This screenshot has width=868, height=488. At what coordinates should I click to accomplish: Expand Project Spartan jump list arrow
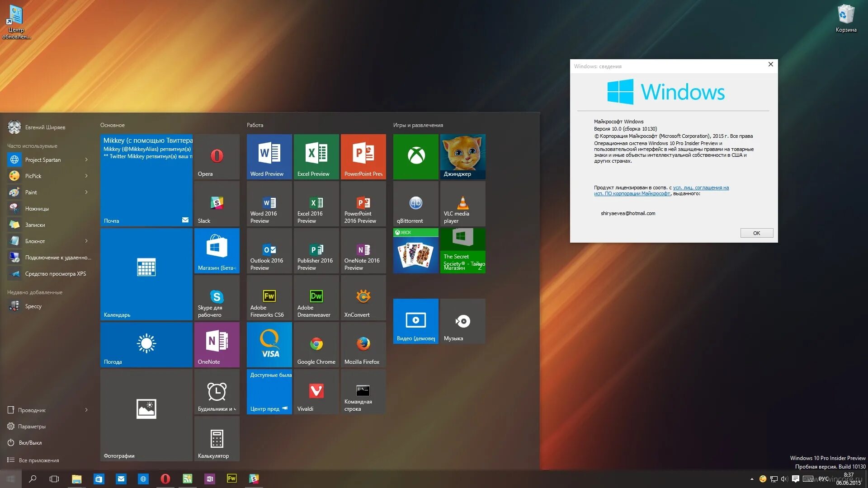coord(86,160)
